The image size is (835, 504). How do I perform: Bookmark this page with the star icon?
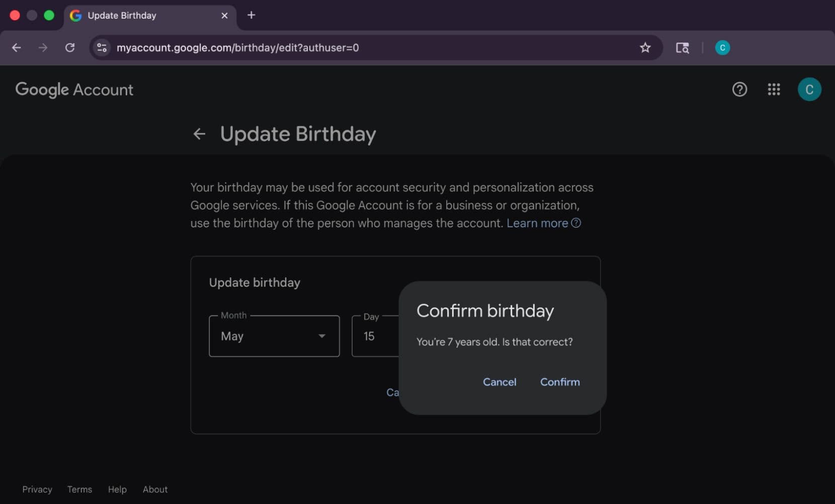pos(645,48)
